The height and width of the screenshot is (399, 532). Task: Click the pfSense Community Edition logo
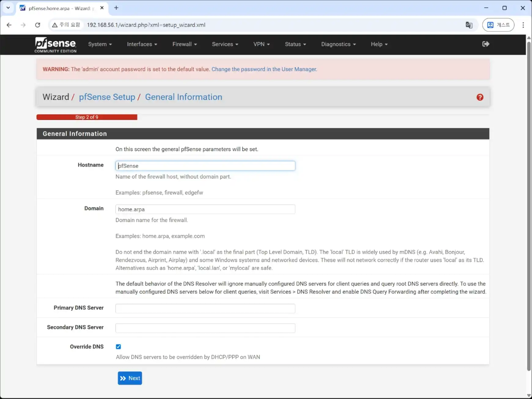click(x=55, y=45)
